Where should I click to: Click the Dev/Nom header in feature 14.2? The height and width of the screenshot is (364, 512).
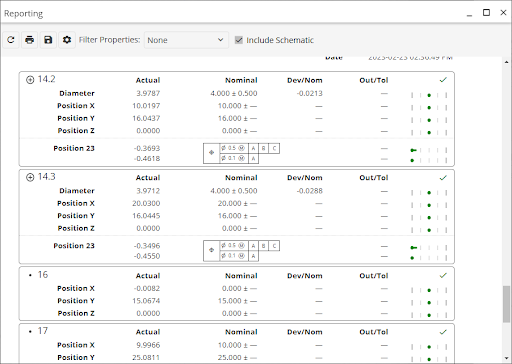coord(305,80)
